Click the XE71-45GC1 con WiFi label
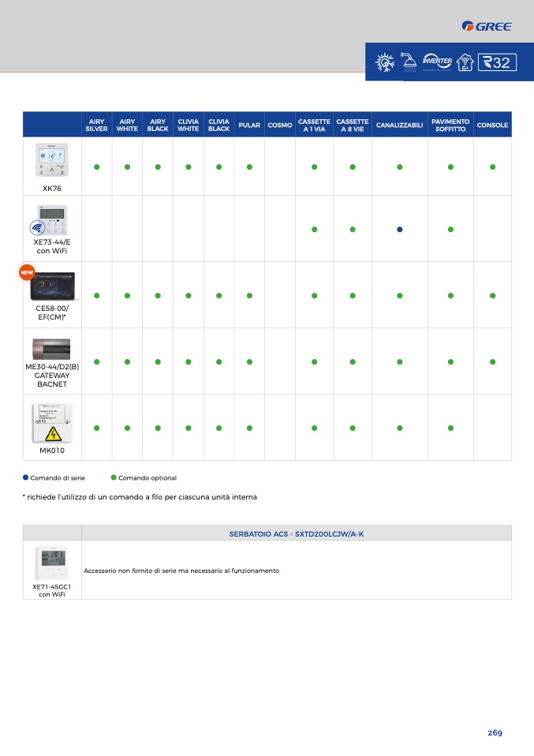The image size is (534, 756). [51, 590]
